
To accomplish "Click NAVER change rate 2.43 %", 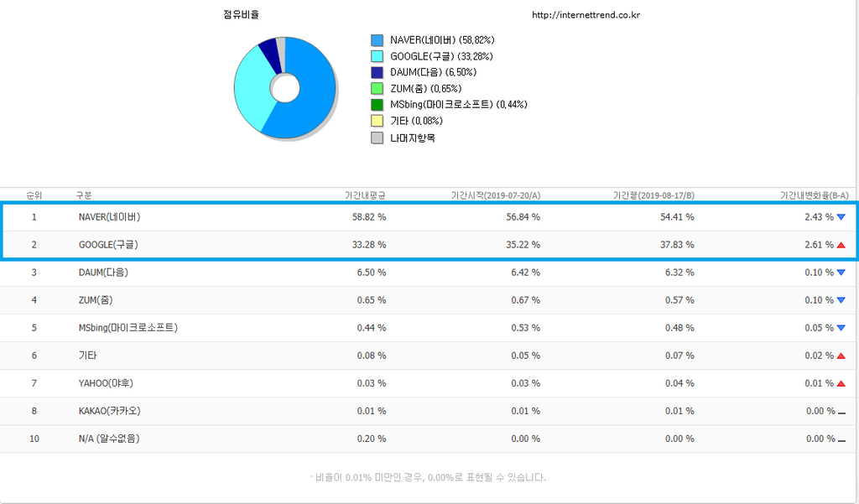I will coord(819,217).
